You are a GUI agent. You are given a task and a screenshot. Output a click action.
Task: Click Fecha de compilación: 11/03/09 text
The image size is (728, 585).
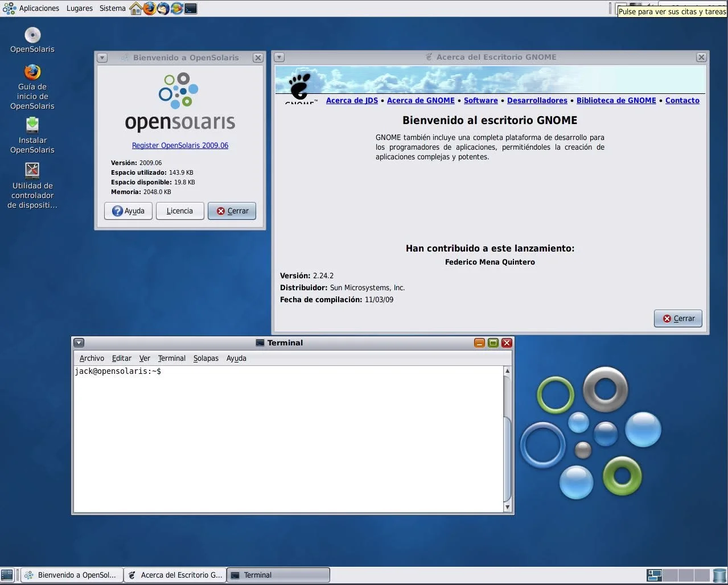point(336,299)
